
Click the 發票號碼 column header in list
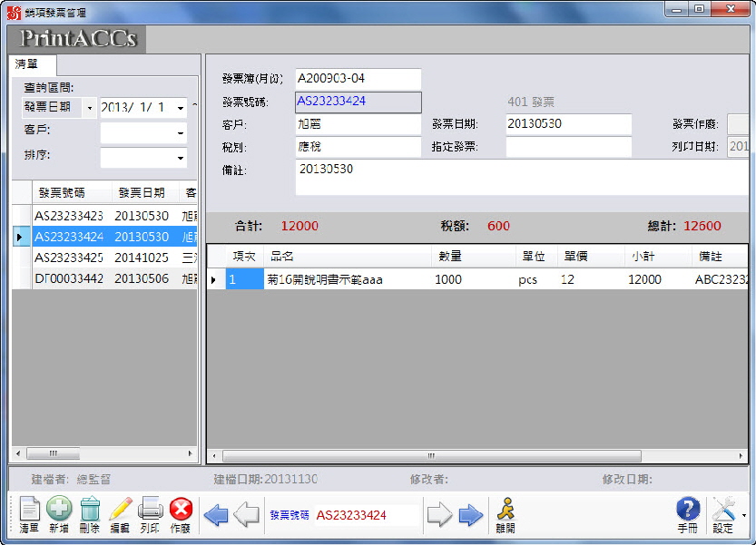click(69, 193)
